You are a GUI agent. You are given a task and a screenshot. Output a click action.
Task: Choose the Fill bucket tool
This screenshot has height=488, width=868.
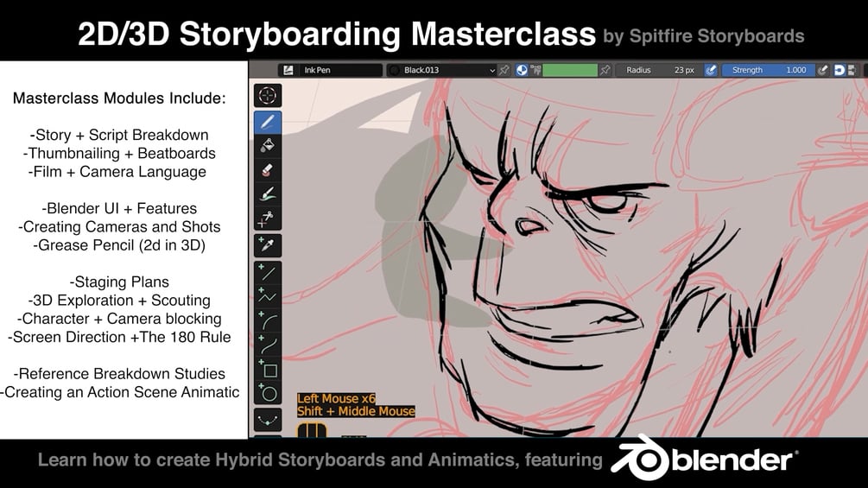(268, 145)
